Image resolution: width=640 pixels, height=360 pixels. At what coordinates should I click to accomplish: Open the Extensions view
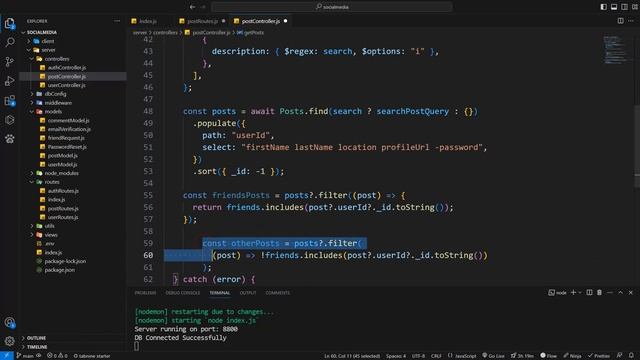point(9,100)
